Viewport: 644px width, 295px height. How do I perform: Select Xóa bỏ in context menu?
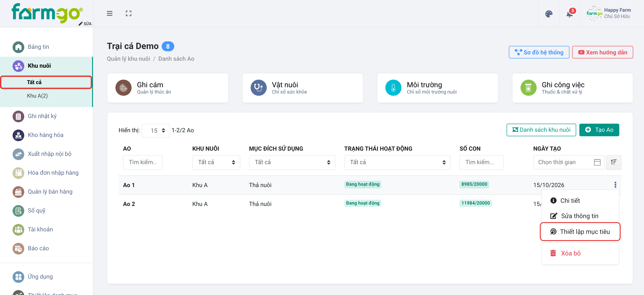580,253
